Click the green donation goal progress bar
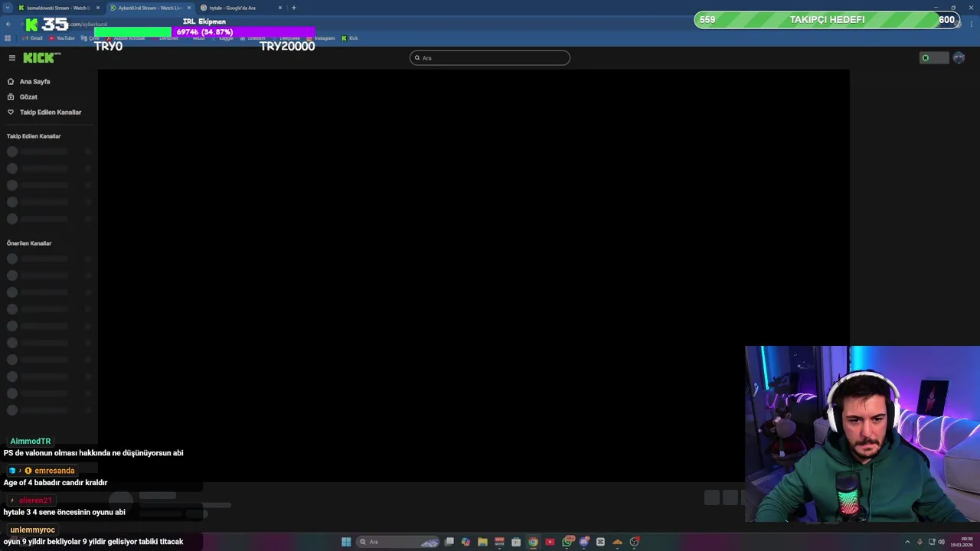Viewport: 980px width, 551px height. pyautogui.click(x=204, y=32)
